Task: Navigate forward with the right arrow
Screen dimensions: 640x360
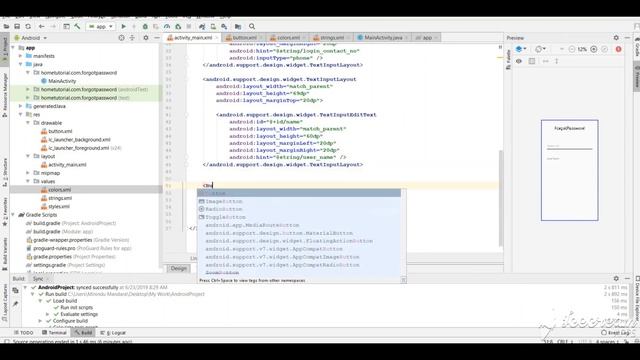Action: (x=53, y=27)
